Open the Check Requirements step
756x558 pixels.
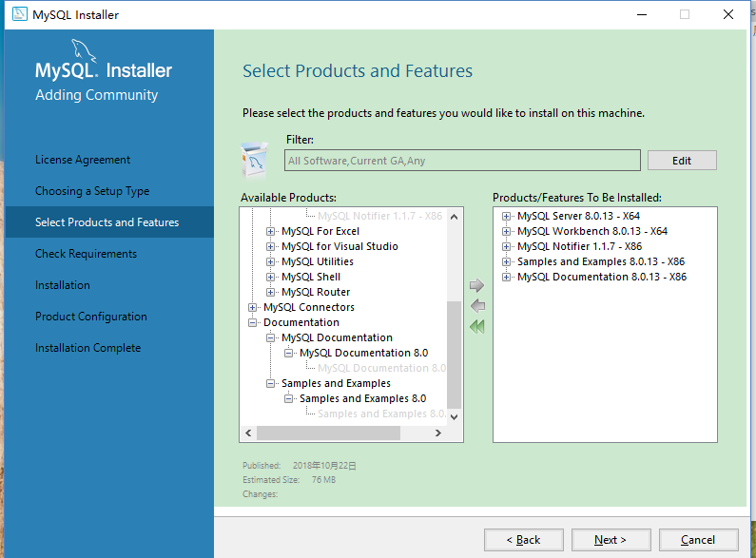click(x=86, y=254)
